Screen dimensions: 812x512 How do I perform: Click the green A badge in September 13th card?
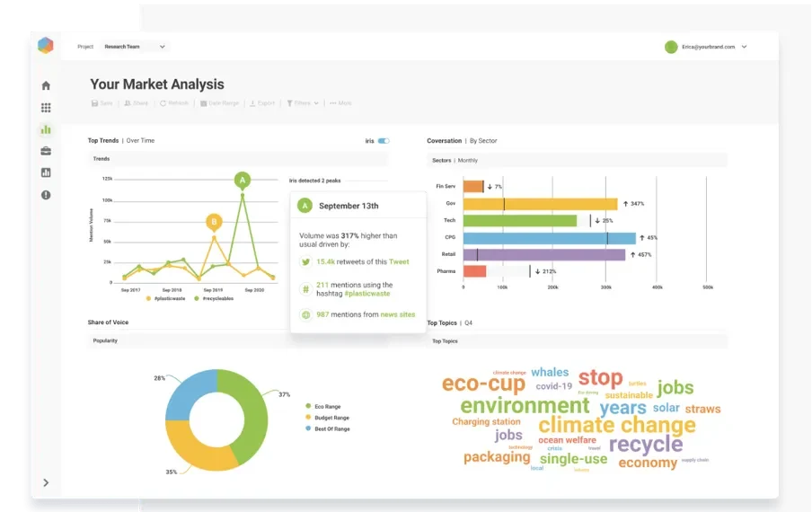tap(305, 206)
